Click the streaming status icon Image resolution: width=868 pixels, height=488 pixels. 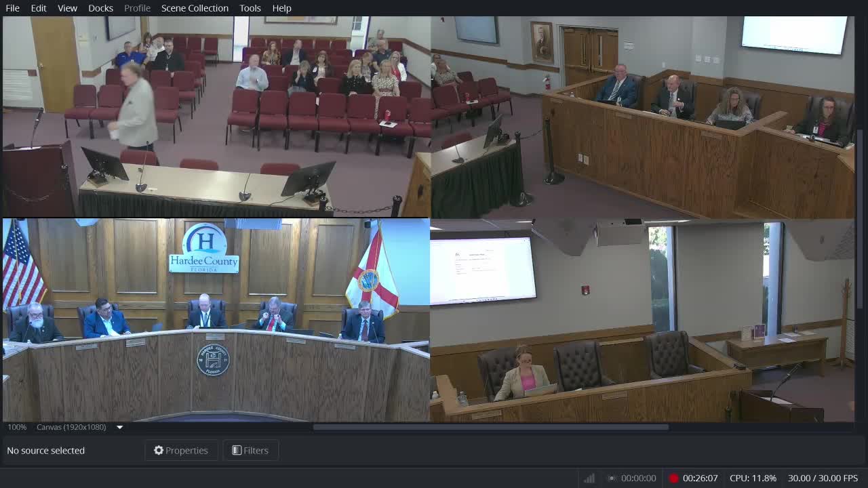612,479
